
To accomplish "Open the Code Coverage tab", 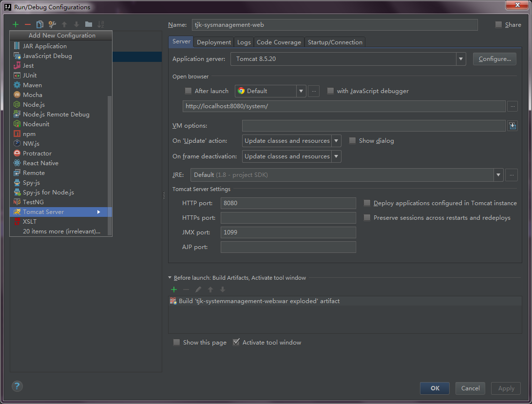I will [x=279, y=42].
